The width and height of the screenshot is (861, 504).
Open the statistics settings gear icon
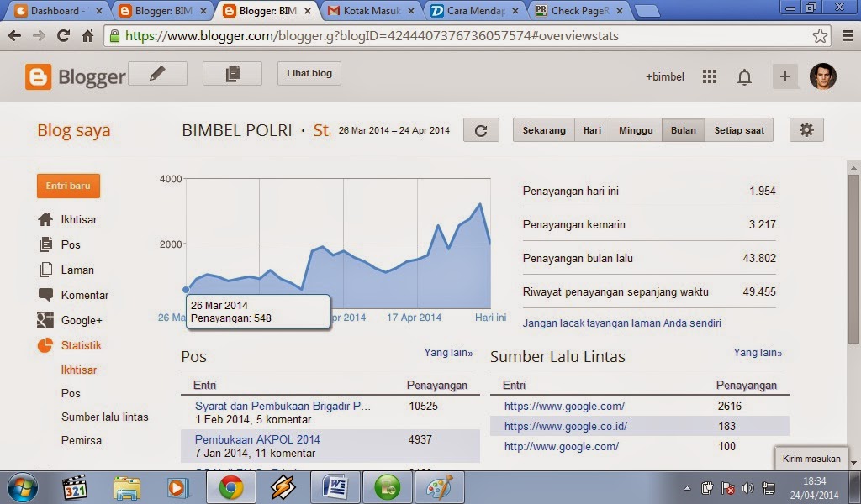click(x=806, y=129)
